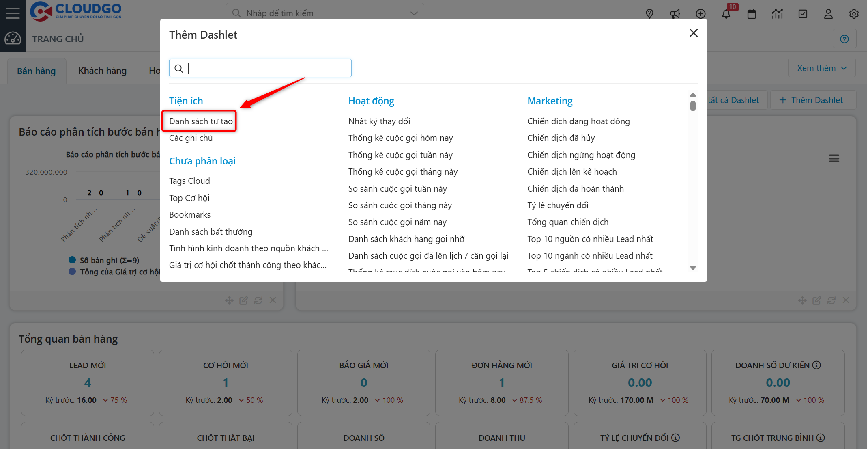Screen dimensions: 868x449
Task: Click the settings gear icon
Action: 854,13
